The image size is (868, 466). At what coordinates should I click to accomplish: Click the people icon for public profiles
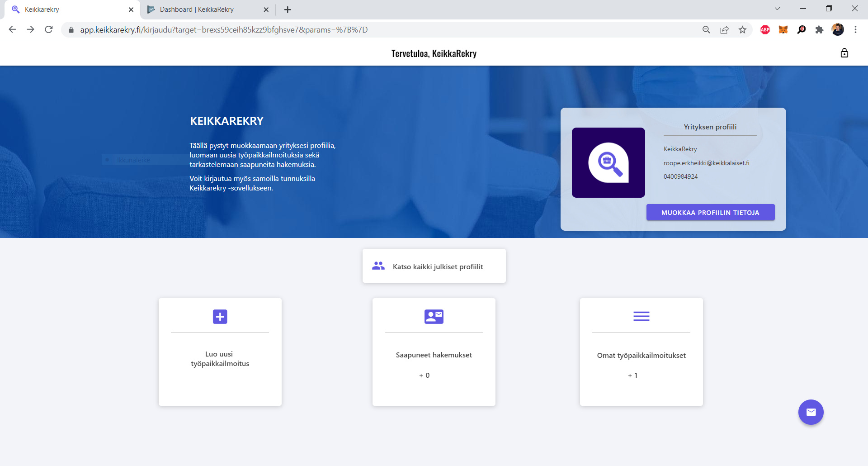(378, 266)
